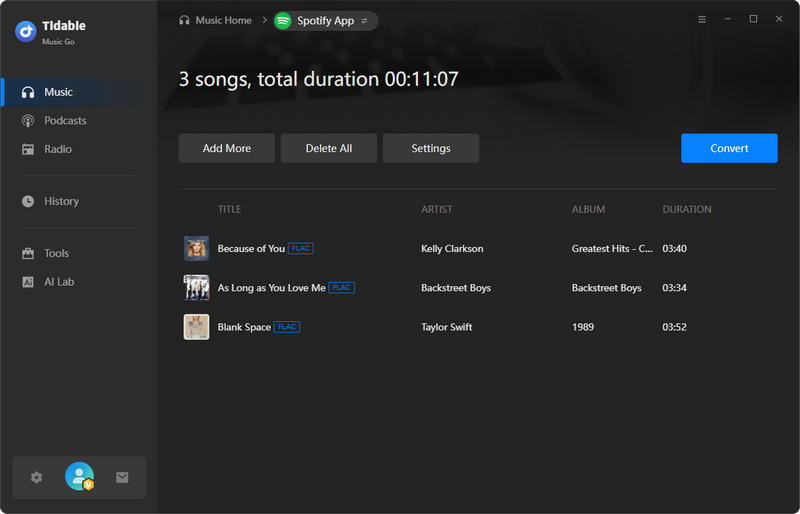The image size is (800, 514).
Task: Click the podcast icon beside Podcasts
Action: pos(28,121)
